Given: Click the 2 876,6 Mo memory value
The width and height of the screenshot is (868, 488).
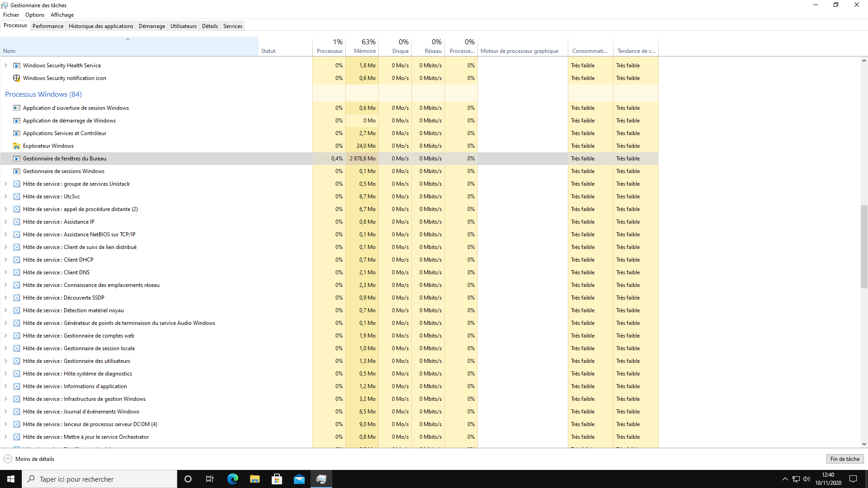Looking at the screenshot, I should (363, 159).
